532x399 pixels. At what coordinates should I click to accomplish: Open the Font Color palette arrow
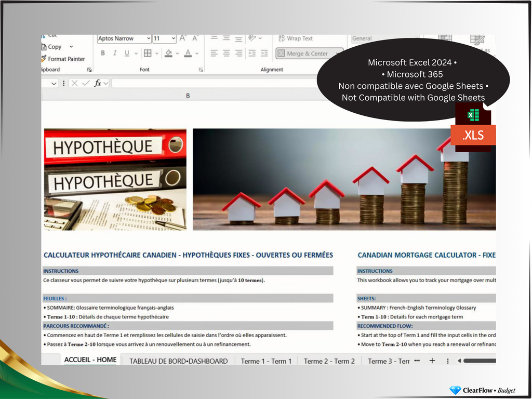(x=197, y=54)
